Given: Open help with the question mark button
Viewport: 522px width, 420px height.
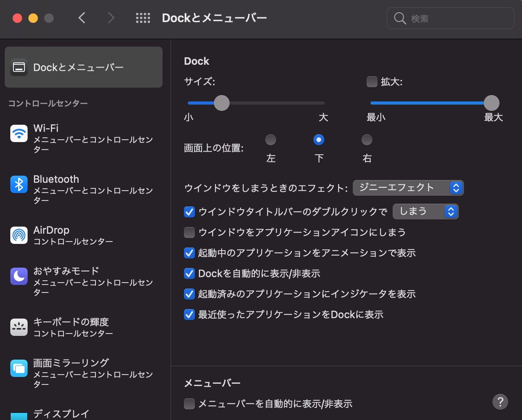Looking at the screenshot, I should point(500,402).
